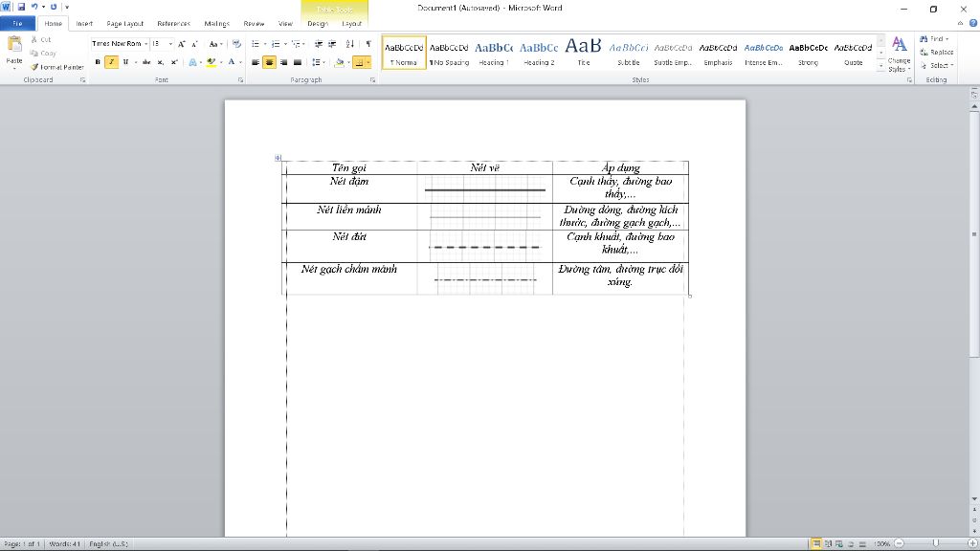Open the File tab

(x=17, y=24)
